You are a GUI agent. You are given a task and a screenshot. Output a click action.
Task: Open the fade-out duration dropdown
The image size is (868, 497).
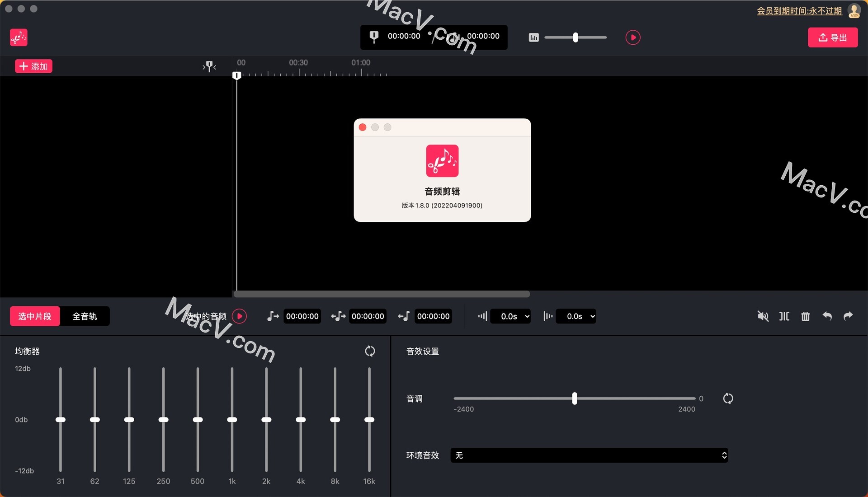pos(576,316)
